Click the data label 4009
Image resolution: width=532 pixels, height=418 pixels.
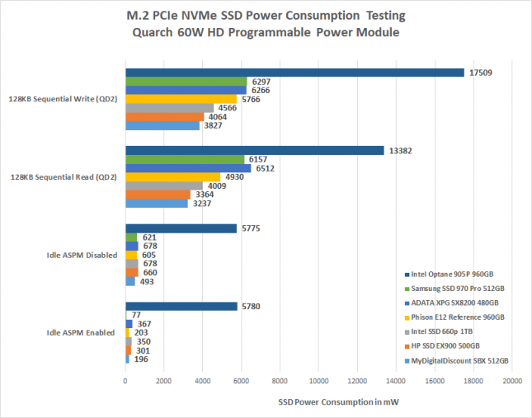217,186
